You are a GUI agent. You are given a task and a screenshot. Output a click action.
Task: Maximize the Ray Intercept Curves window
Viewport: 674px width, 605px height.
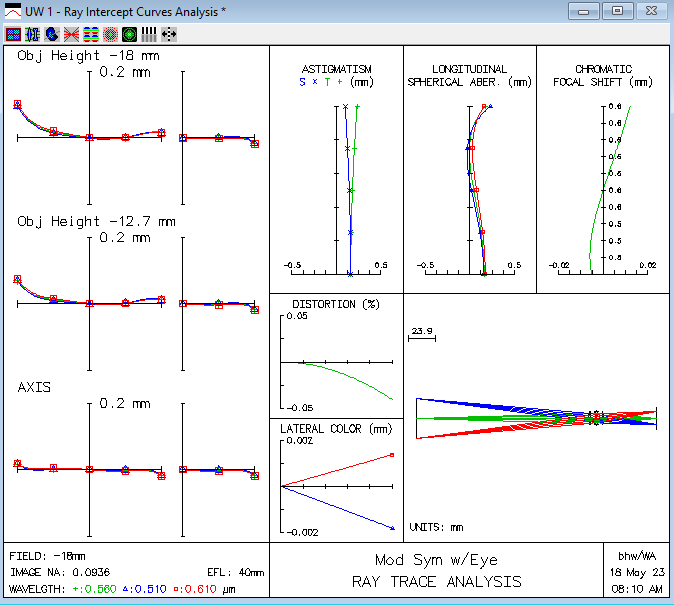click(618, 11)
